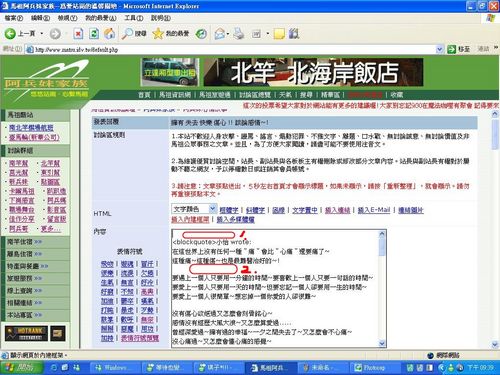The height and width of the screenshot is (375, 500).
Task: Click the Refresh page icon
Action: (94, 33)
